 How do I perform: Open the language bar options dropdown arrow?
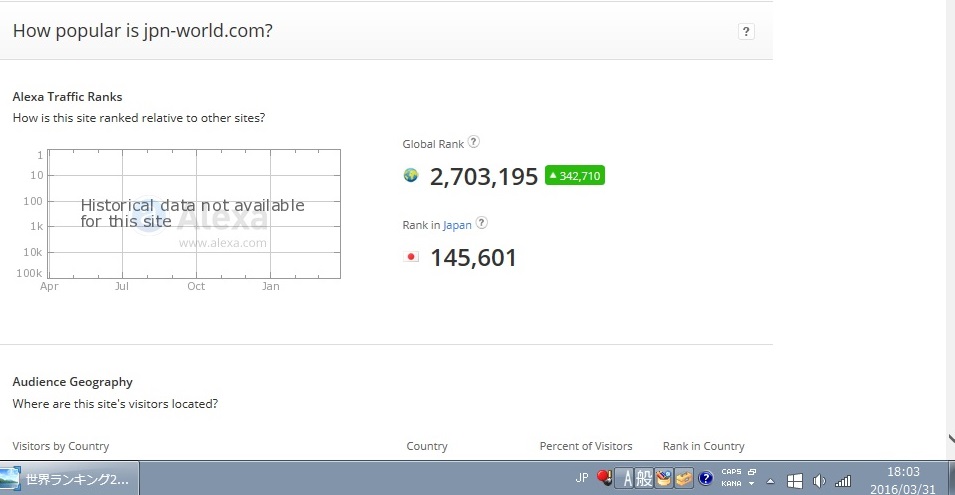click(x=752, y=484)
